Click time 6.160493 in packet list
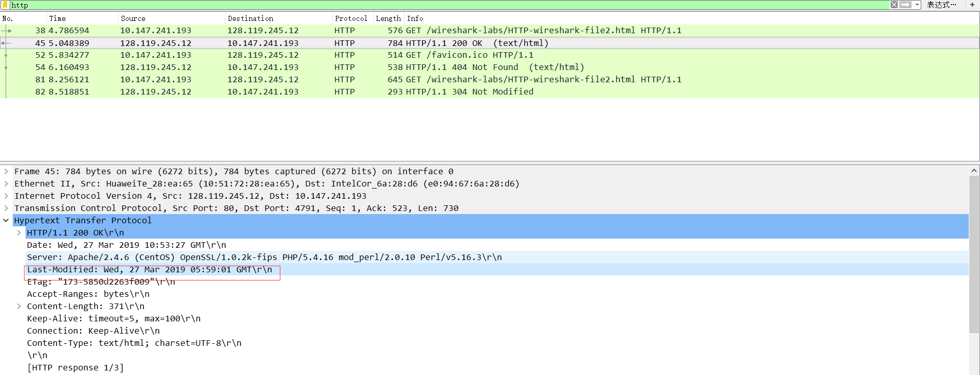 (69, 67)
